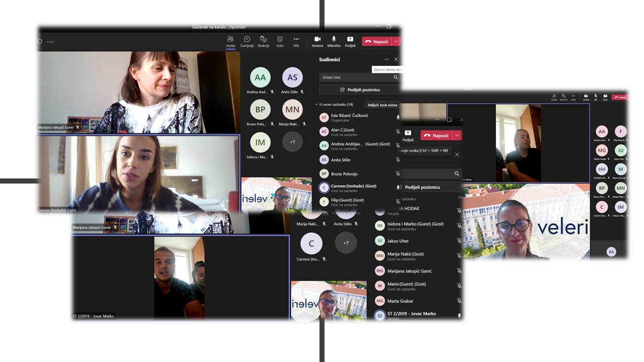This screenshot has height=362, width=644.
Task: Click the top Podijeli pozivnicu button
Action: pos(360,89)
